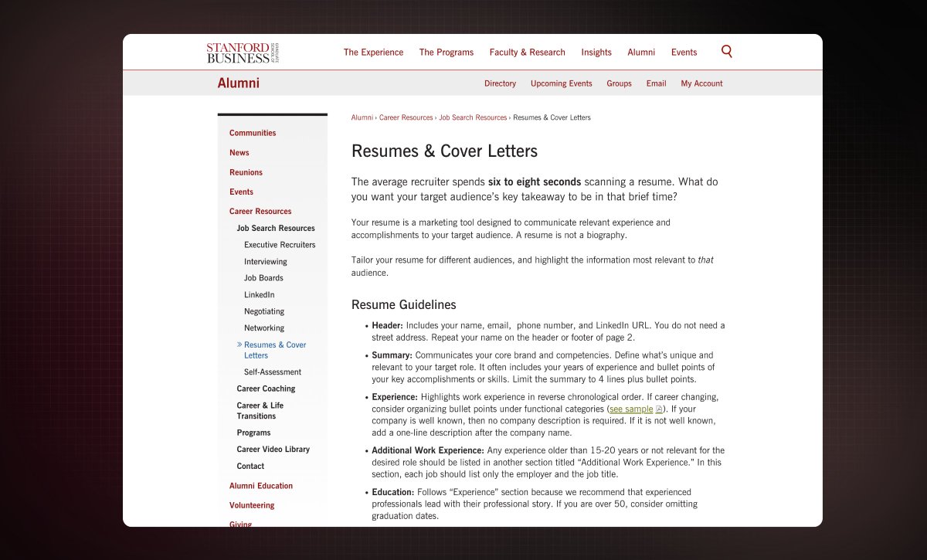Open Programs in the sidebar
This screenshot has height=560, width=927.
(253, 433)
